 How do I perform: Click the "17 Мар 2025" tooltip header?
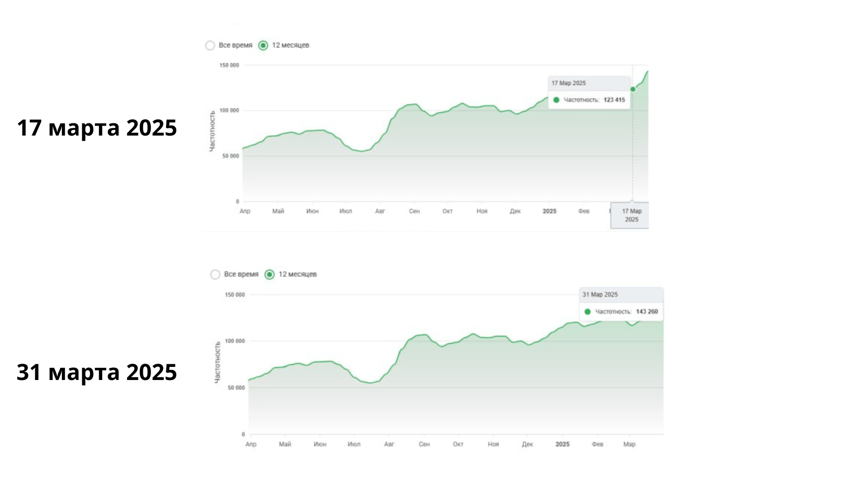569,83
